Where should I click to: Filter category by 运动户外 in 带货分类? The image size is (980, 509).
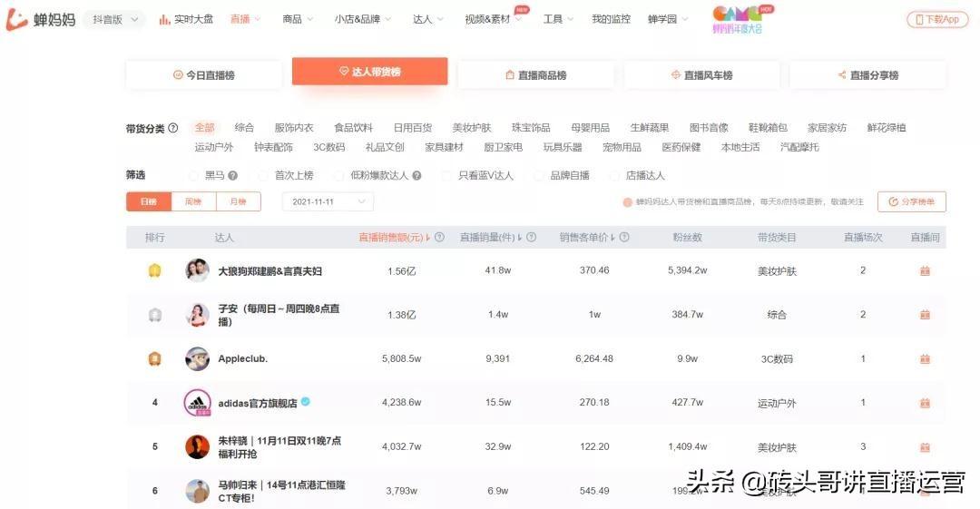214,147
